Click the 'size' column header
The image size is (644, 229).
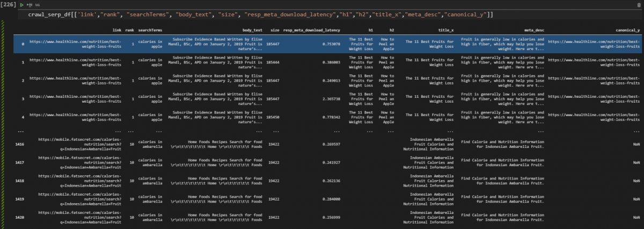click(x=275, y=31)
